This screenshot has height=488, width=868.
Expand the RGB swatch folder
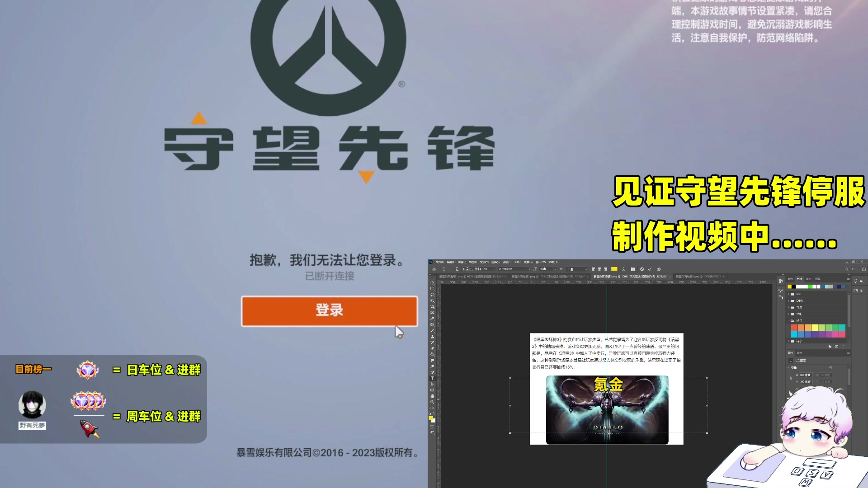[788, 294]
